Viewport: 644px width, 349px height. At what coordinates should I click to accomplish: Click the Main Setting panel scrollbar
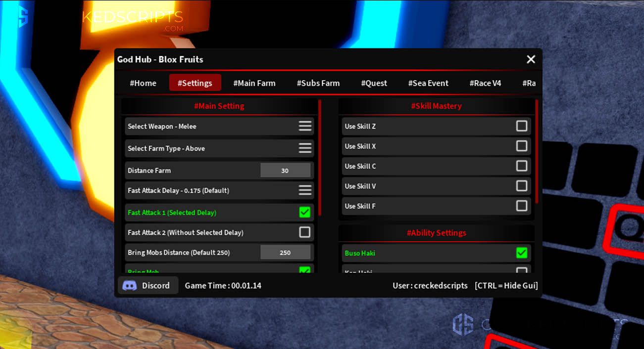[x=320, y=157]
